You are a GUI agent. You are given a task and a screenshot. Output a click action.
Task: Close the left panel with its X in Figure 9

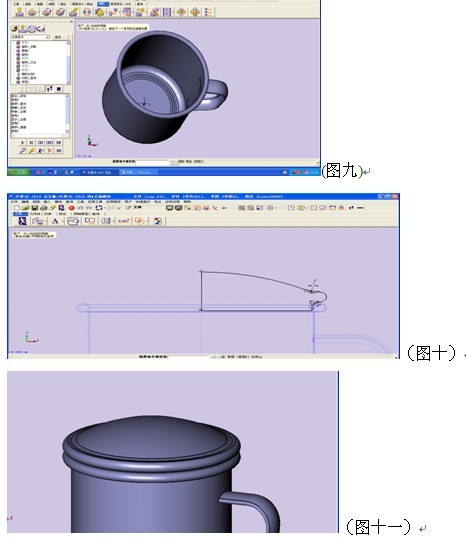(x=71, y=22)
